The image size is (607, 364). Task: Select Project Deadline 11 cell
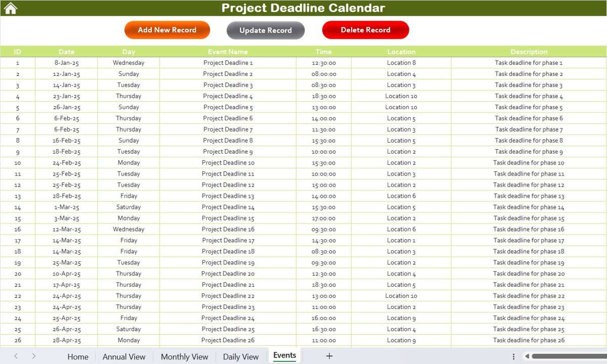pyautogui.click(x=228, y=174)
